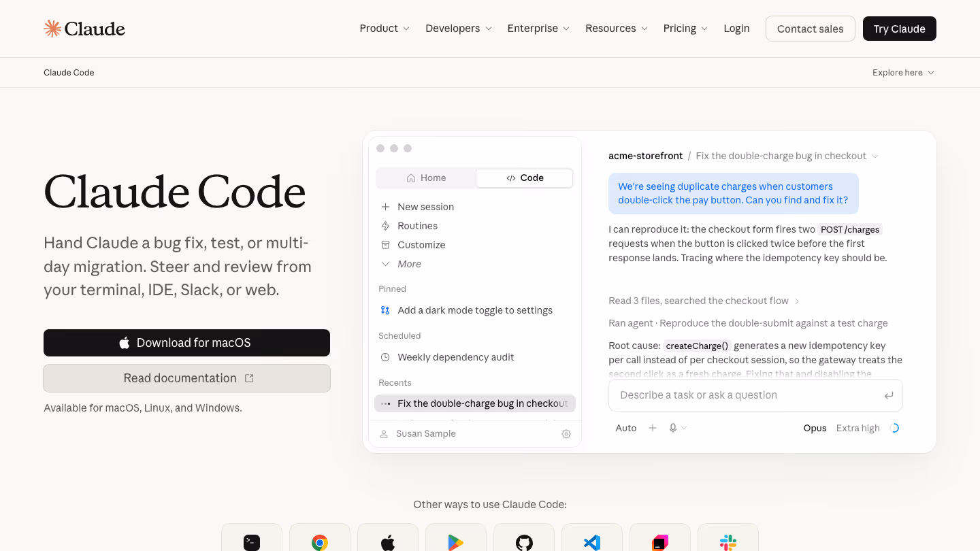Switch to the Home tab
This screenshot has width=980, height=551.
(x=426, y=178)
